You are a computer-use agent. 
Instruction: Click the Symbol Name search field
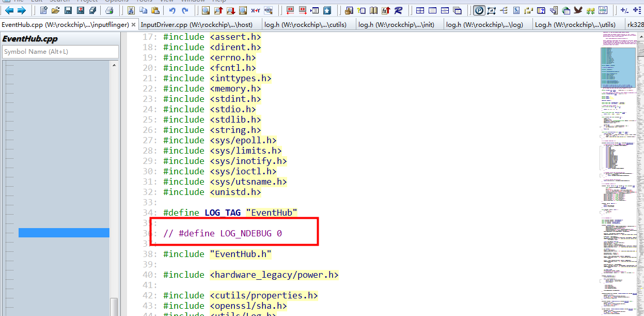pos(60,52)
